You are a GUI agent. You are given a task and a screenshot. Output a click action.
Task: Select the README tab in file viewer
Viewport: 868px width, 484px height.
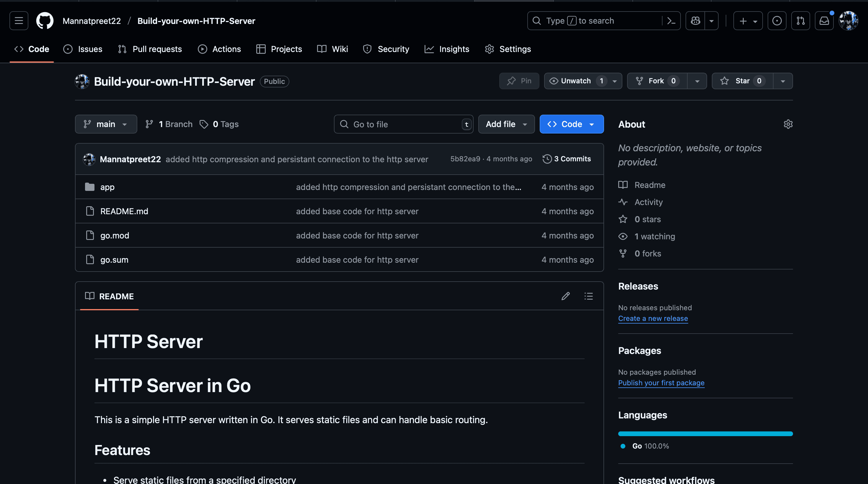click(x=110, y=296)
